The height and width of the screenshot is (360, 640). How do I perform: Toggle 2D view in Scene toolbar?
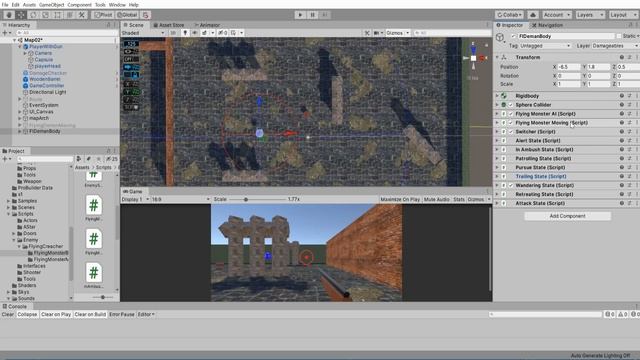(x=173, y=33)
